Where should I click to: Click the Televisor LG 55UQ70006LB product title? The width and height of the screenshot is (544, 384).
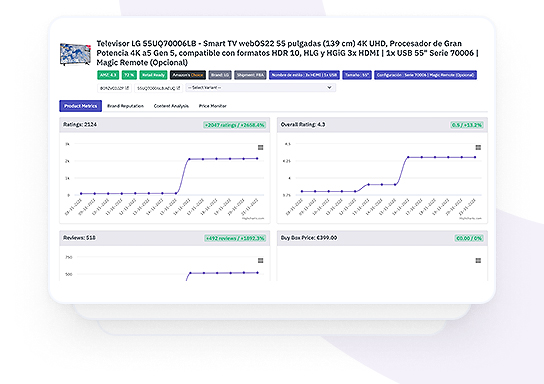pyautogui.click(x=287, y=53)
